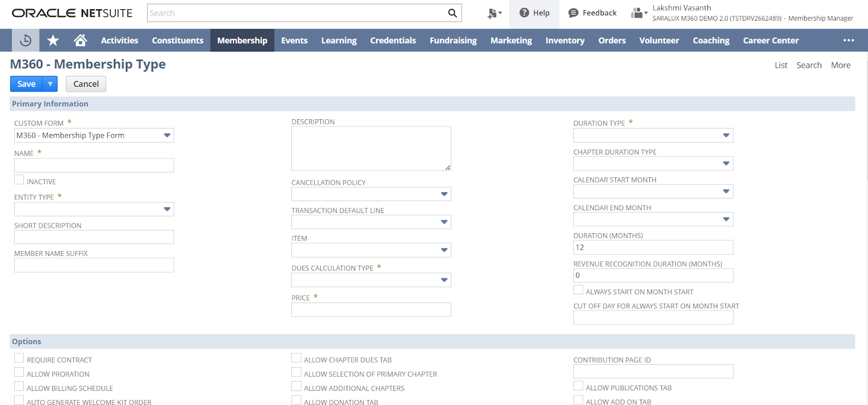
Task: Expand the Save button arrow menu
Action: click(x=50, y=84)
